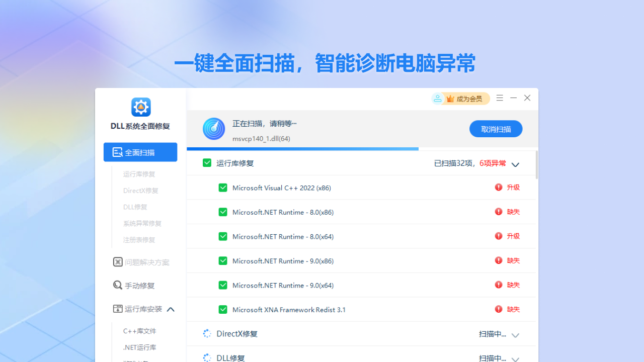The image size is (644, 362).
Task: Collapse the 运行库修复 results list
Action: click(515, 164)
